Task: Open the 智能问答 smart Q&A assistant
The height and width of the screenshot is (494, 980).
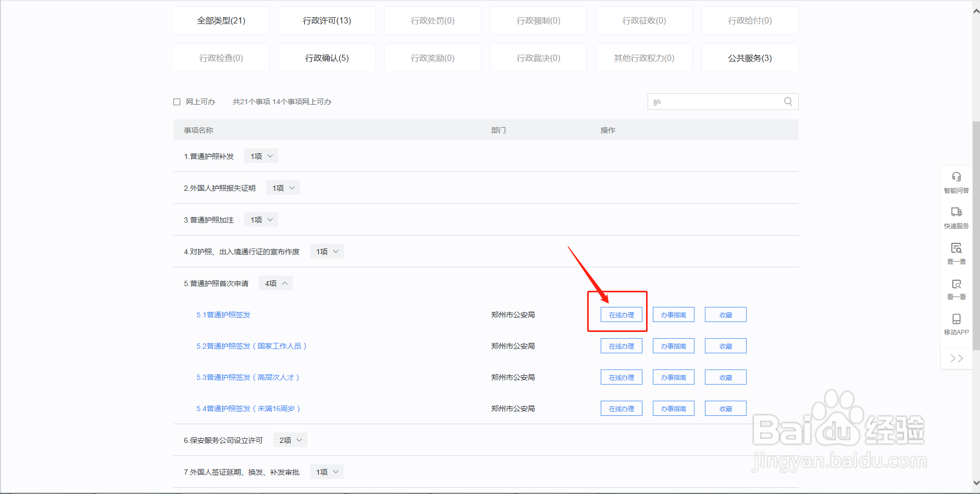Action: click(x=956, y=182)
